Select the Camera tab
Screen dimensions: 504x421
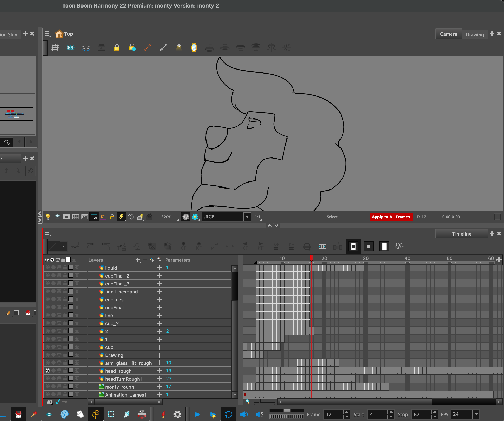[x=448, y=34]
